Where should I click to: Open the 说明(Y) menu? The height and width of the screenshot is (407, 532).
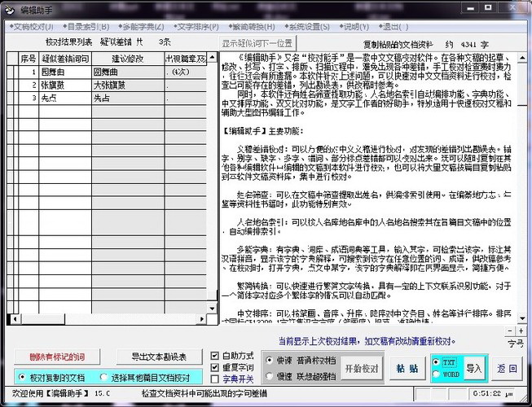354,27
